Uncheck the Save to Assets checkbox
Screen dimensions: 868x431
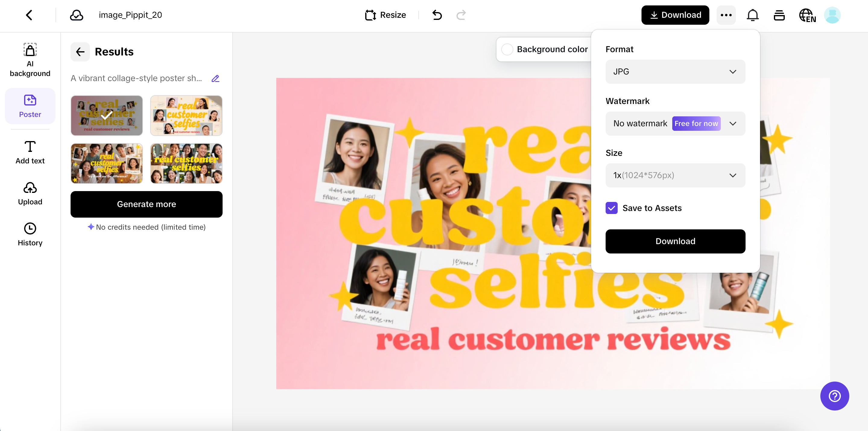coord(611,208)
